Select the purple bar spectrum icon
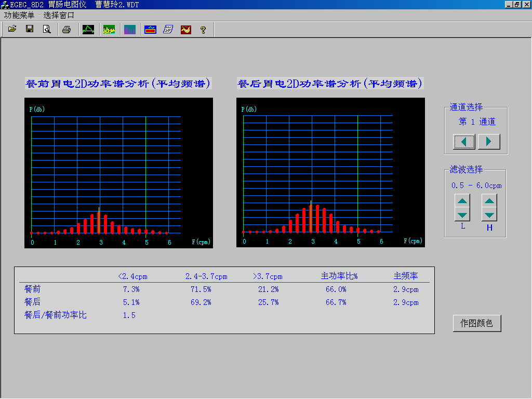This screenshot has height=399, width=532. point(130,30)
